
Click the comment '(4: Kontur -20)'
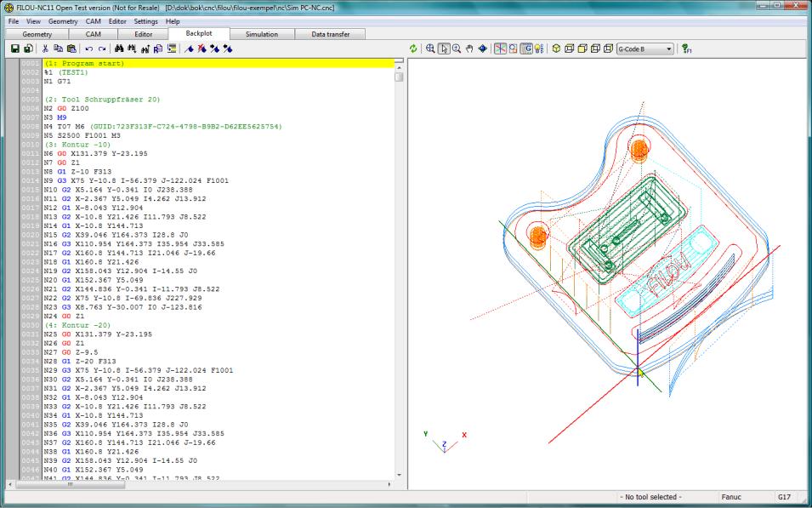pyautogui.click(x=77, y=325)
